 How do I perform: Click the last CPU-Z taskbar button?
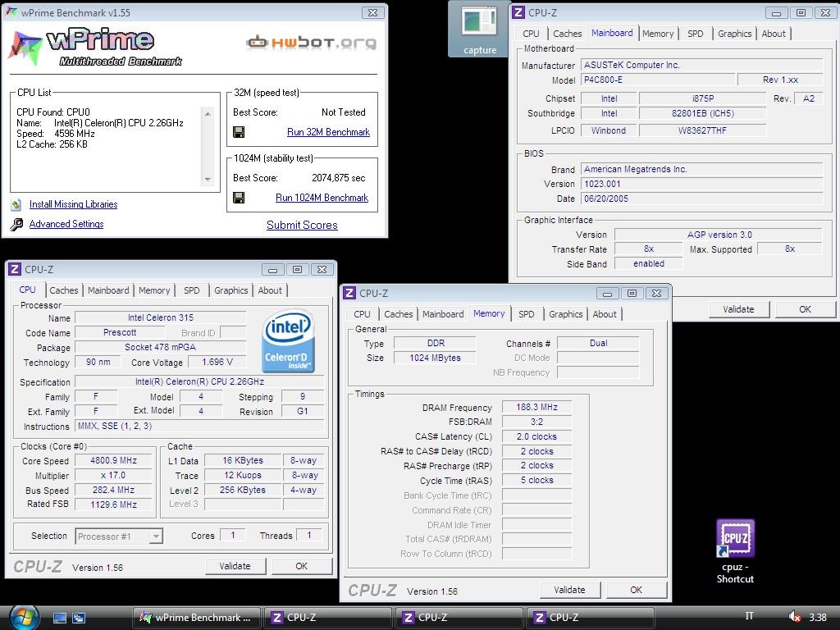click(591, 618)
